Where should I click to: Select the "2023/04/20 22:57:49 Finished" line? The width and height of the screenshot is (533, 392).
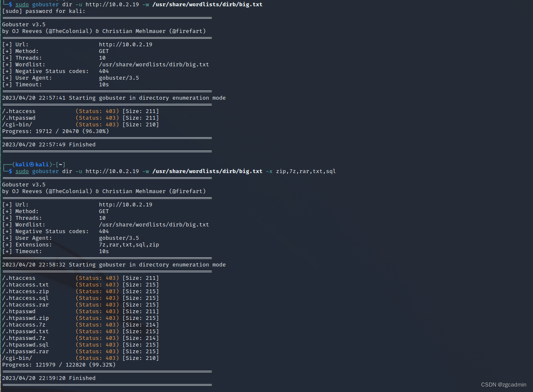click(x=49, y=145)
